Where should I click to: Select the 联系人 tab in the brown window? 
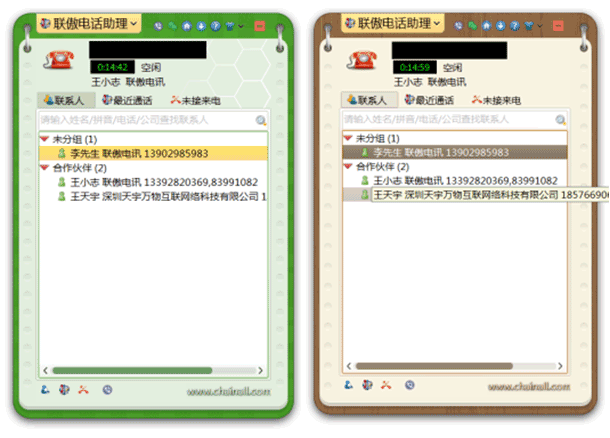pyautogui.click(x=369, y=100)
